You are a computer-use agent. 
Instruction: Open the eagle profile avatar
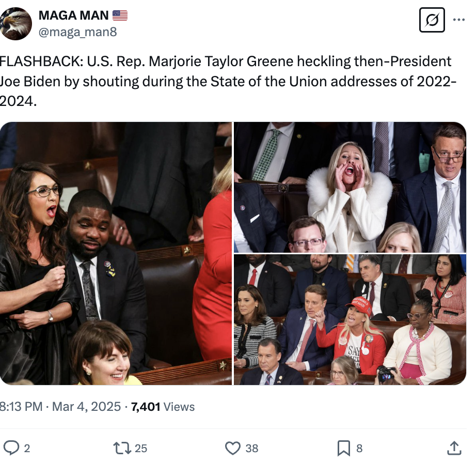click(x=16, y=24)
